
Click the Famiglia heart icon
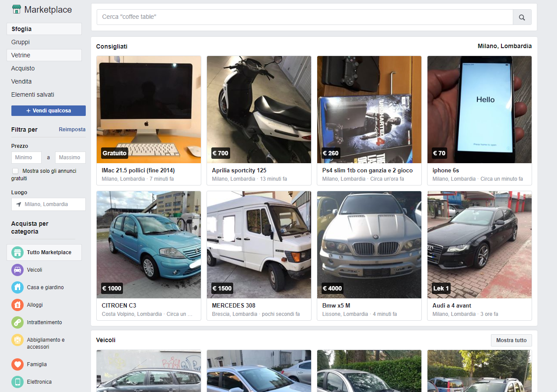point(18,364)
